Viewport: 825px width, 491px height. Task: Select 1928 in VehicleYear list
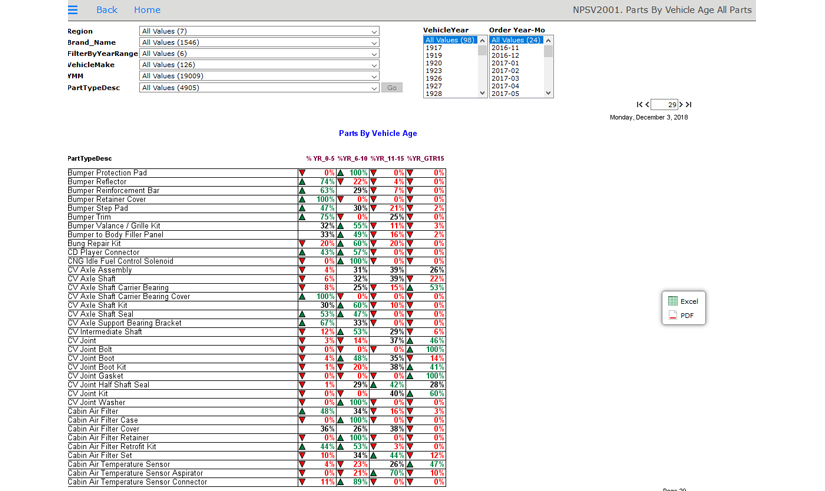click(450, 94)
